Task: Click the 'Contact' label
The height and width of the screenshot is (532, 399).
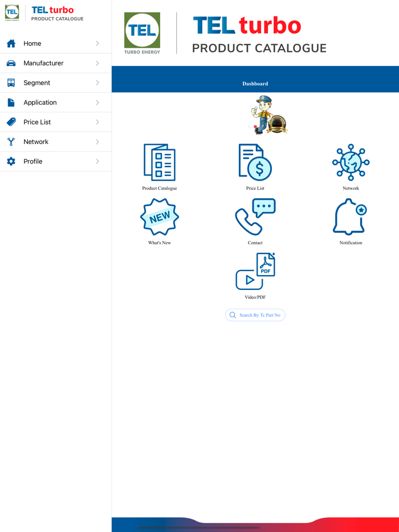Action: pos(255,243)
